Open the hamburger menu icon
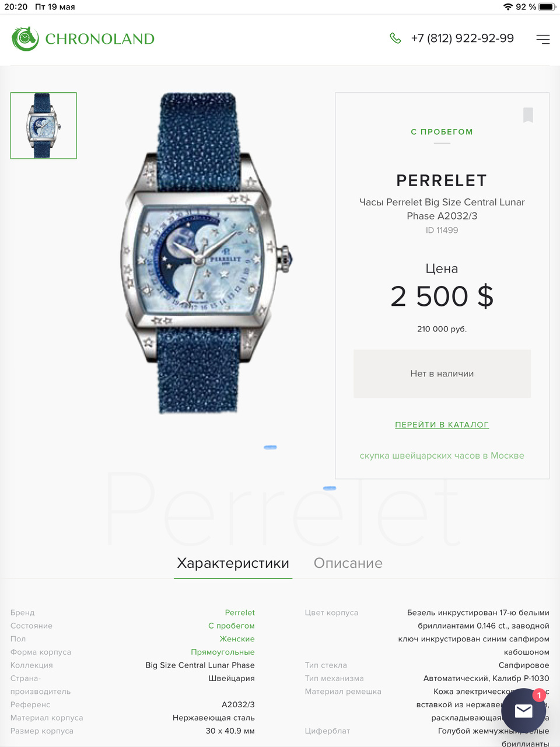Screen dimensions: 560x747 542,39
